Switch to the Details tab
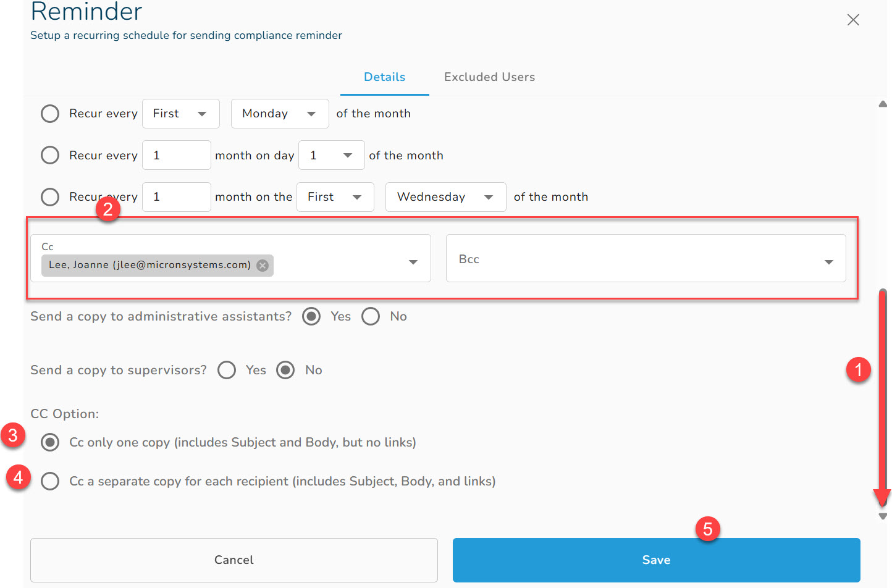 pos(385,77)
